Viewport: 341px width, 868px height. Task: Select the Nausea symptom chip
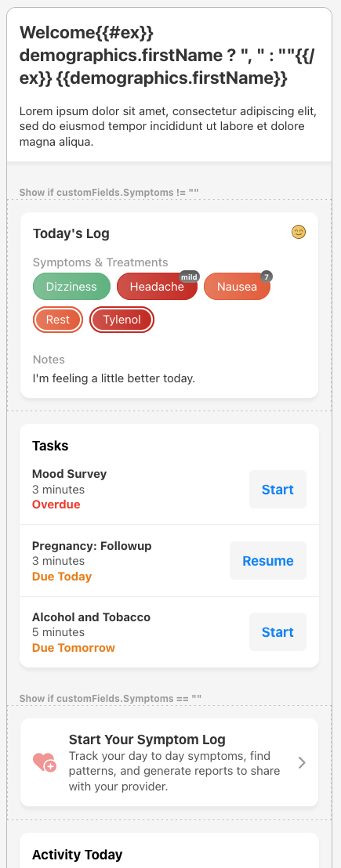(x=237, y=287)
